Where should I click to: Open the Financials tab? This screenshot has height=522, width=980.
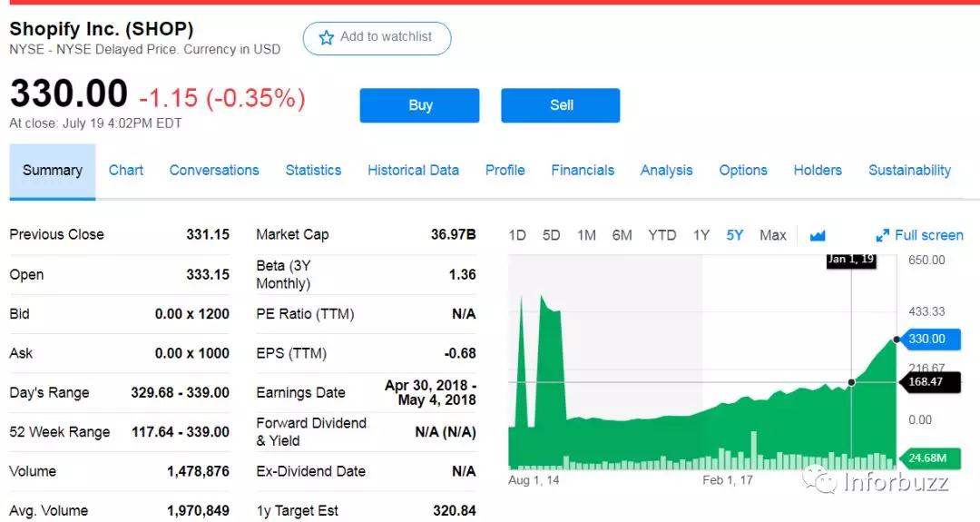pos(583,171)
